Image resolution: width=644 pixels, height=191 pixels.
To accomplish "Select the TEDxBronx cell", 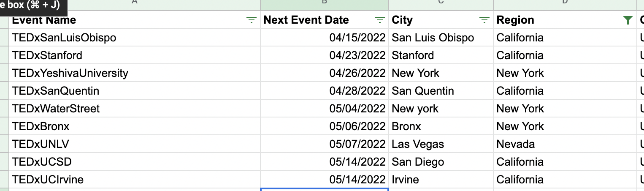I will click(x=135, y=126).
